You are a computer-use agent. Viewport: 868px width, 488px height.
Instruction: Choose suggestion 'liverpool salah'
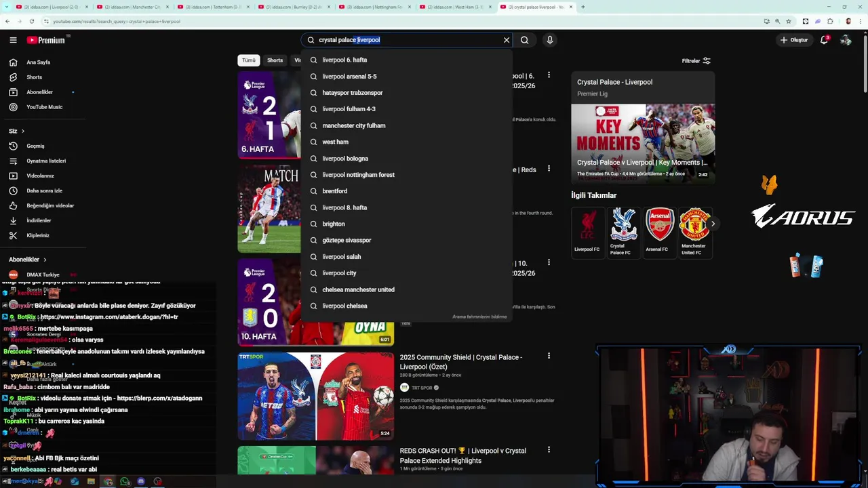[406, 257]
